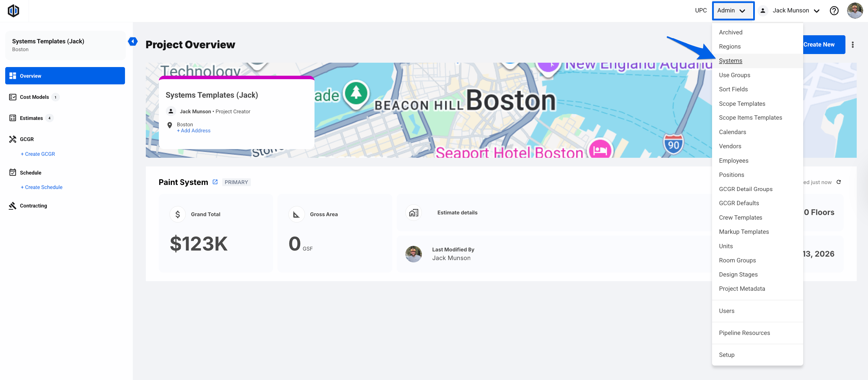
Task: Collapse the sidebar with blue arrow toggle
Action: pos(133,41)
